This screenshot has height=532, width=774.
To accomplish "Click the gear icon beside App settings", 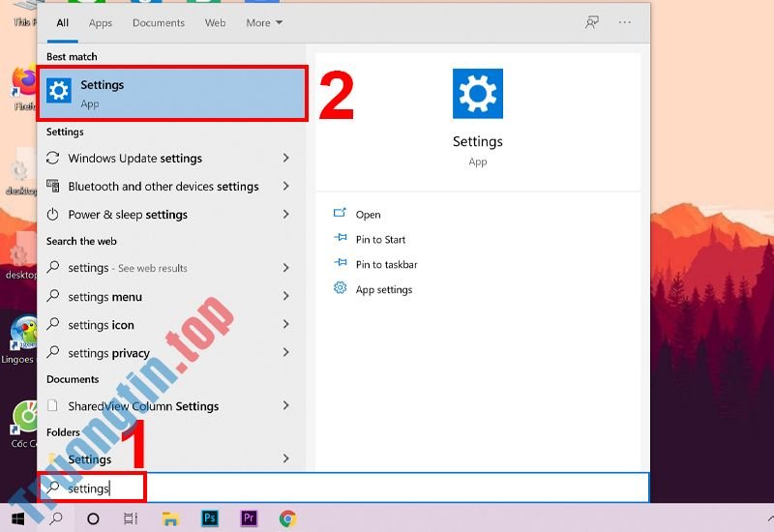I will pos(341,287).
